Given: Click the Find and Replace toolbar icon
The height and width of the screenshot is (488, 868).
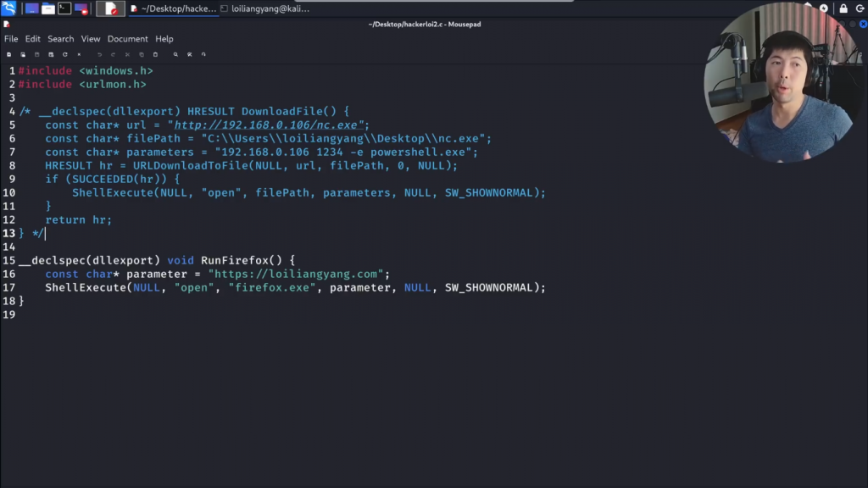Looking at the screenshot, I should (190, 55).
